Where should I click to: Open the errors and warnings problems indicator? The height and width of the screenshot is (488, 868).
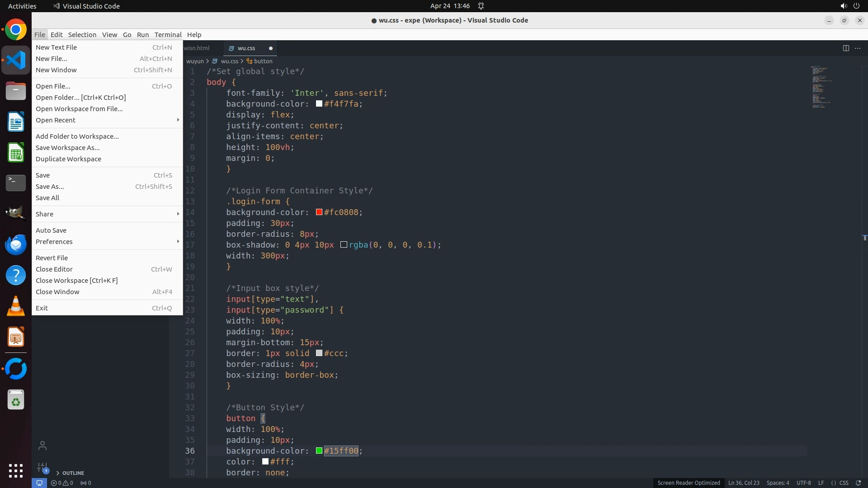click(62, 483)
